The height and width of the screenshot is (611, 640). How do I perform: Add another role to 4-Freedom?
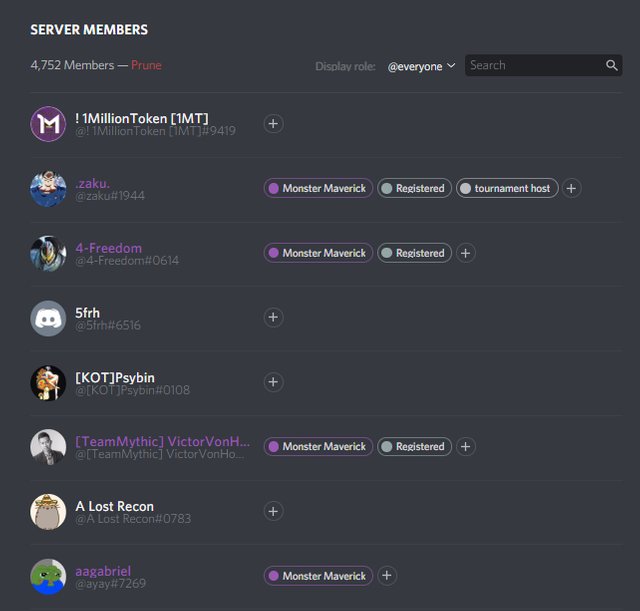465,253
